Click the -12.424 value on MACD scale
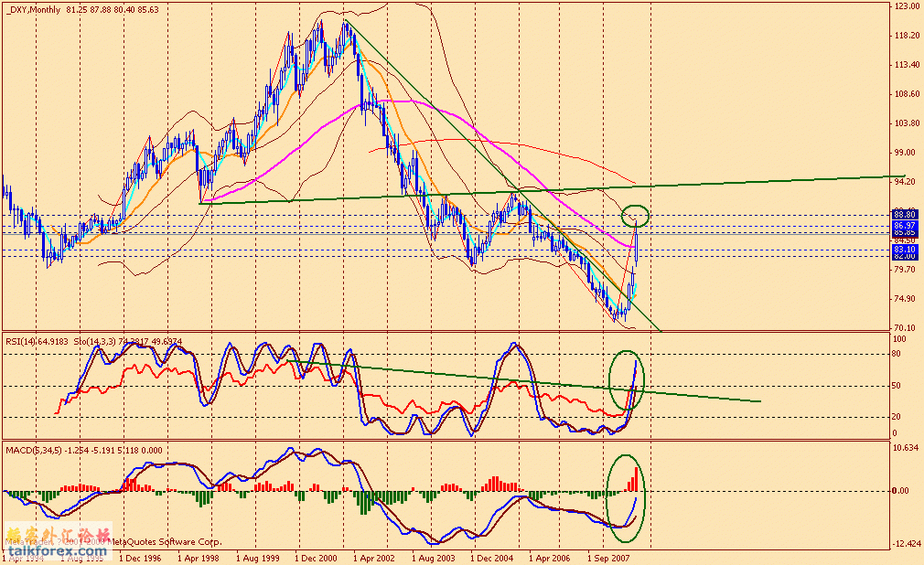Image resolution: width=924 pixels, height=565 pixels. click(907, 543)
